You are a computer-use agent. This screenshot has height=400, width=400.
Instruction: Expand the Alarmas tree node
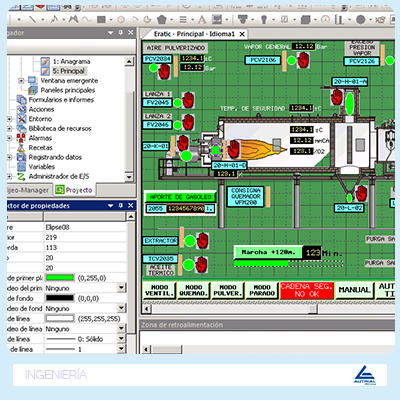click(x=10, y=138)
